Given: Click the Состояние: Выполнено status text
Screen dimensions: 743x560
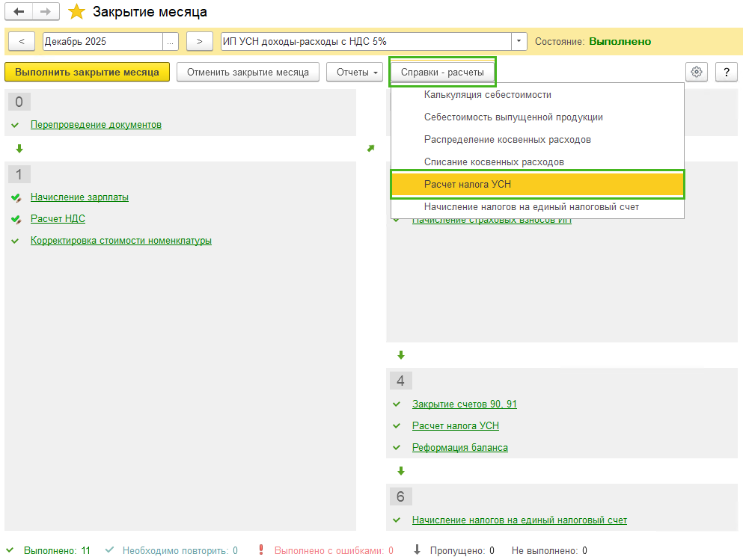Looking at the screenshot, I should click(593, 42).
